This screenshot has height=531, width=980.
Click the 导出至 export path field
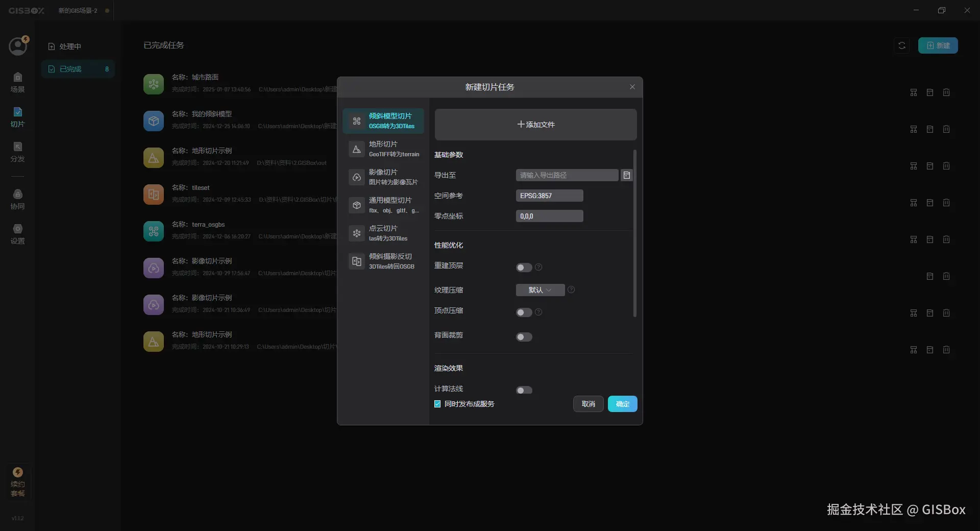tap(567, 175)
